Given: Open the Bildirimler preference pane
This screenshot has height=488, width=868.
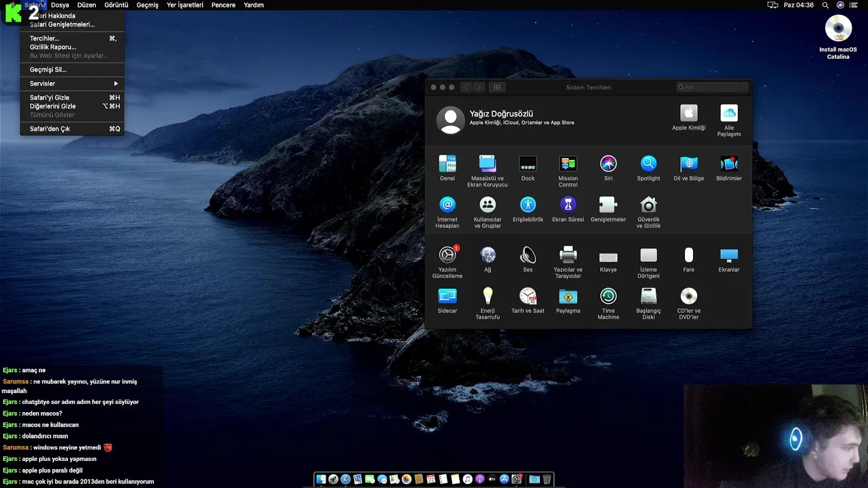Looking at the screenshot, I should click(x=729, y=169).
